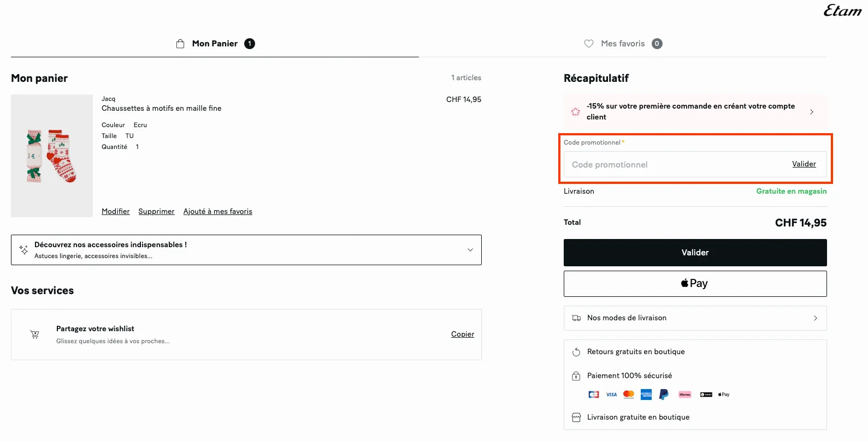Click the Valider link in the promo code field
This screenshot has height=442, width=868.
coord(804,164)
